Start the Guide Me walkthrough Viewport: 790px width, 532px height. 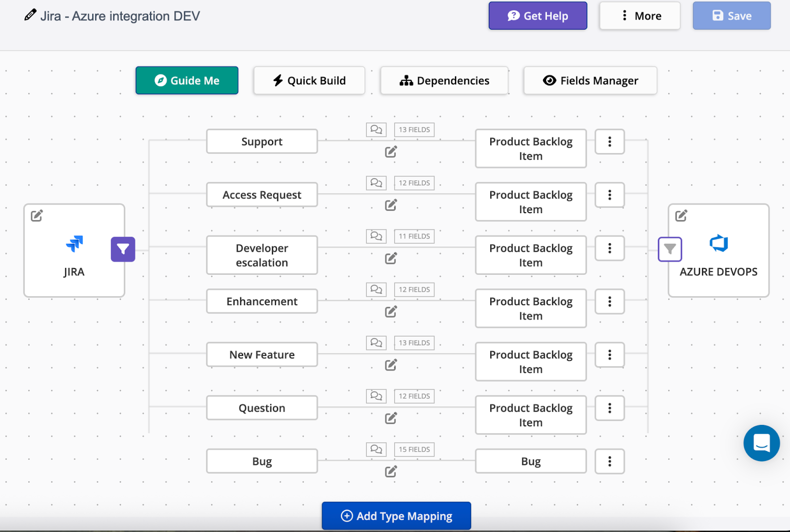(187, 80)
